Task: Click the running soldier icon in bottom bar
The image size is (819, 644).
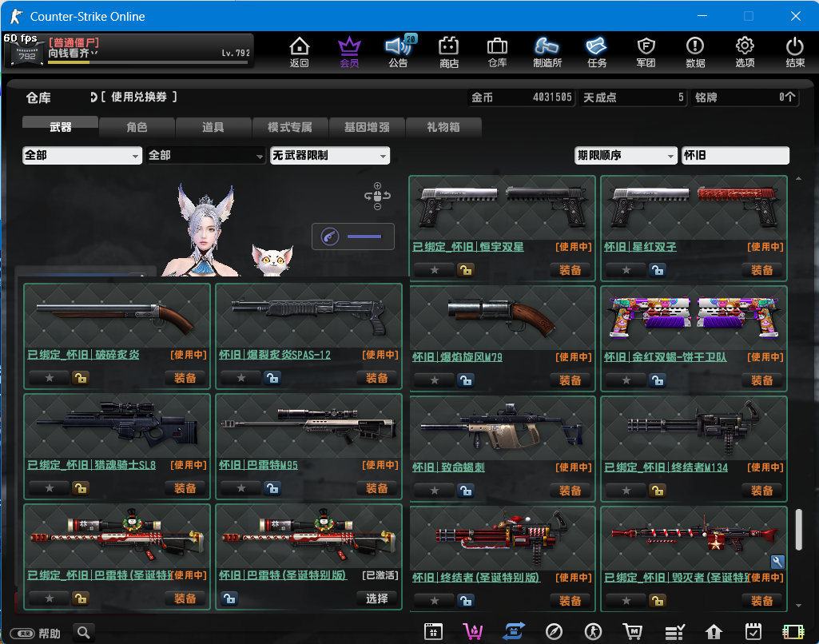Action: pos(594,632)
